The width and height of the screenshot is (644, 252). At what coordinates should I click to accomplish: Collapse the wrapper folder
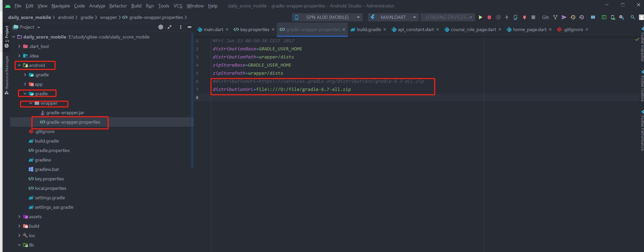tap(31, 103)
